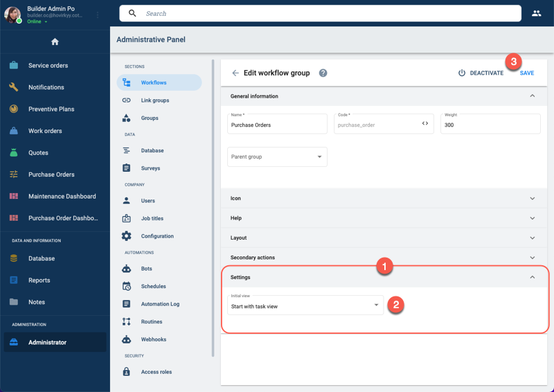Viewport: 554px width, 392px height.
Task: Click the Workflows tree icon
Action: coord(127,82)
